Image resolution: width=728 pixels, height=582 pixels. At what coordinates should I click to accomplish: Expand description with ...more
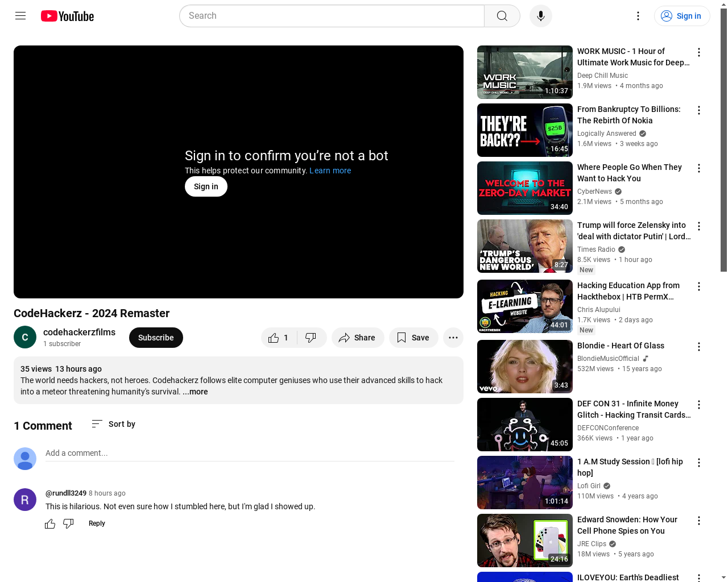[x=195, y=392]
